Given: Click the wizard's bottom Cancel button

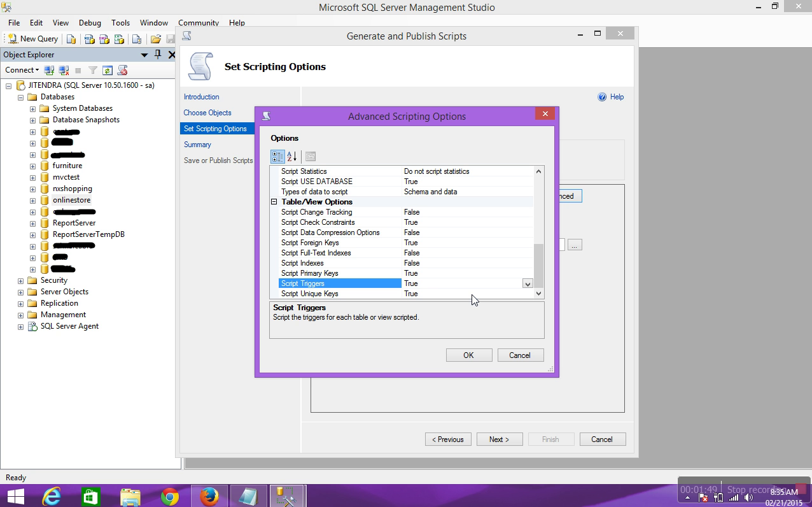Looking at the screenshot, I should (602, 439).
